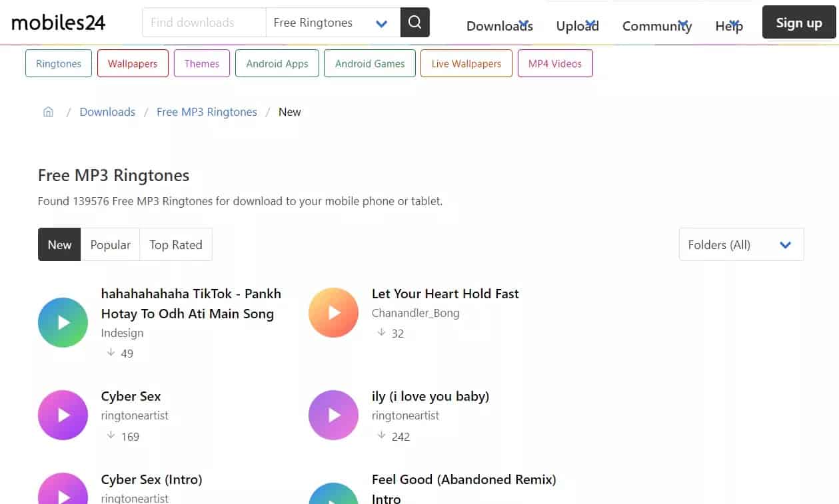Expand the Downloads navigation menu
The height and width of the screenshot is (504, 839).
(499, 26)
